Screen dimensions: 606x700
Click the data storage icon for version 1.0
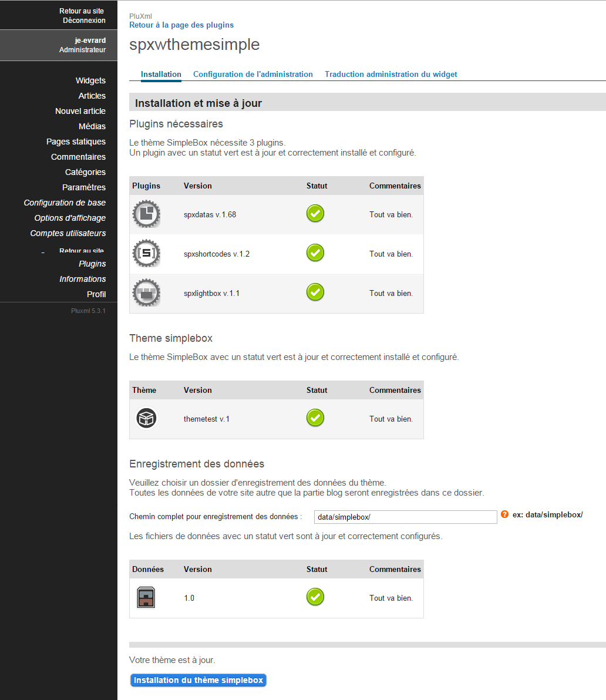pos(146,598)
